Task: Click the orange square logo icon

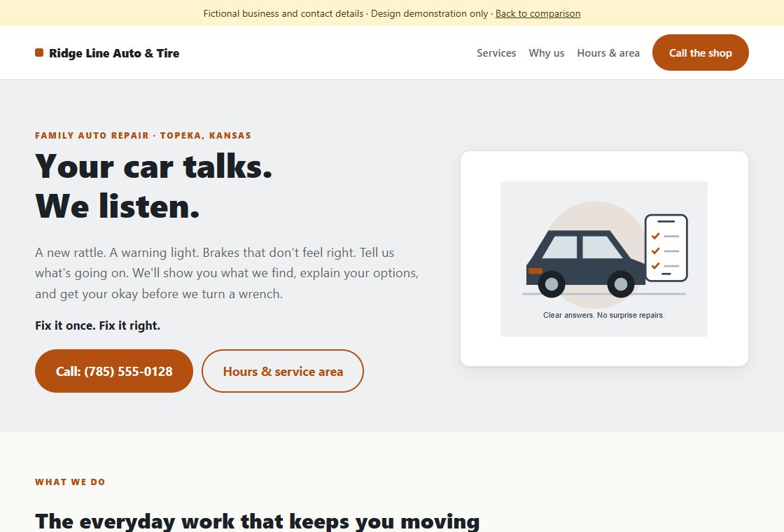Action: tap(39, 52)
